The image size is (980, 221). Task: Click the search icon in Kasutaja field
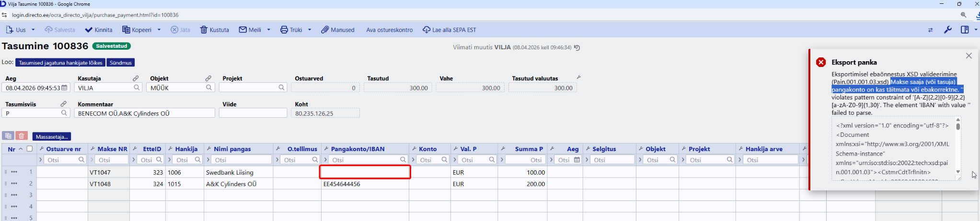137,88
